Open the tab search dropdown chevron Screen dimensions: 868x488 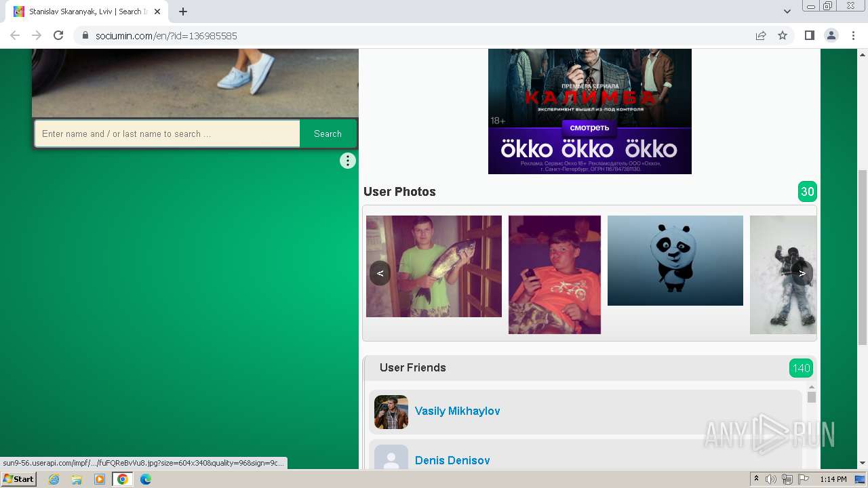click(x=787, y=12)
